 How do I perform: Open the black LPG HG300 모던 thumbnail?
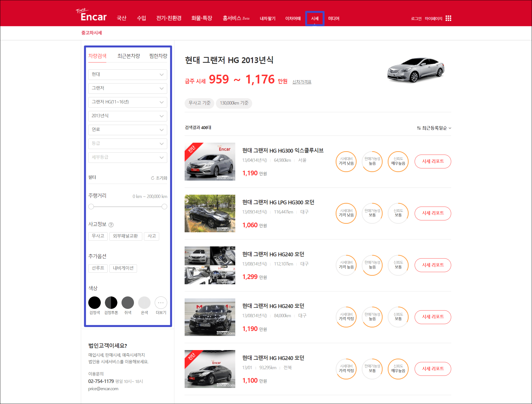(210, 213)
